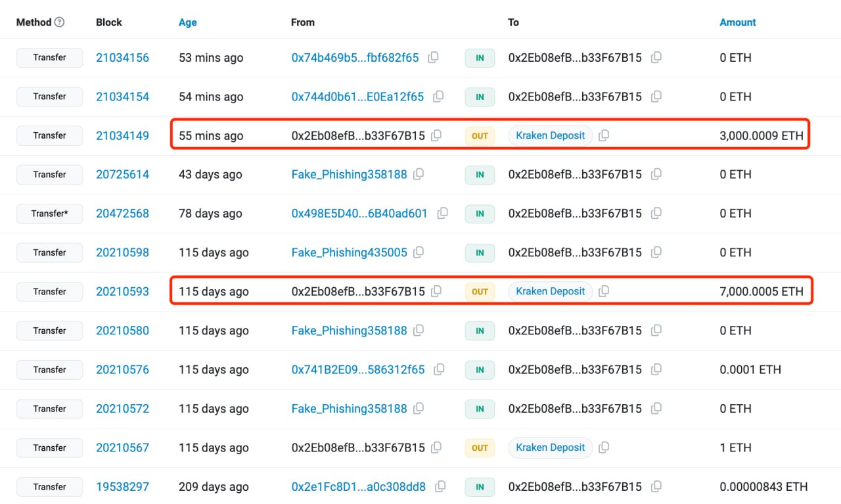Open address 0x2e1Fc8D1...a0c308dd8
841x504 pixels.
(359, 487)
